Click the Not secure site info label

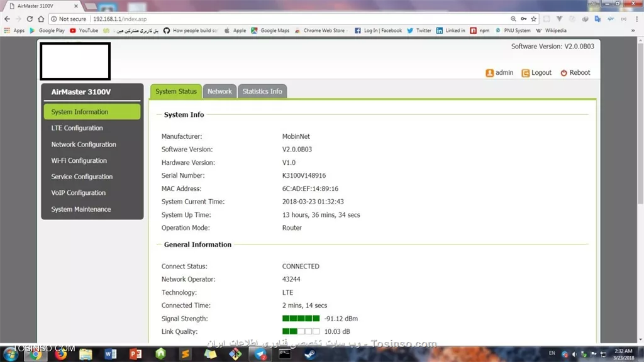pos(69,19)
